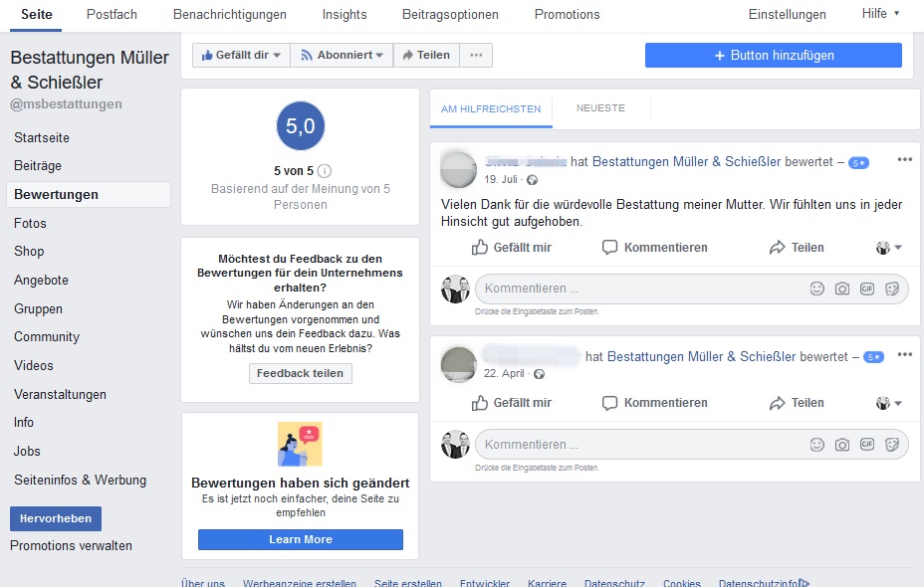Add a GIF in the 19. Juli review comment box

coord(867,289)
